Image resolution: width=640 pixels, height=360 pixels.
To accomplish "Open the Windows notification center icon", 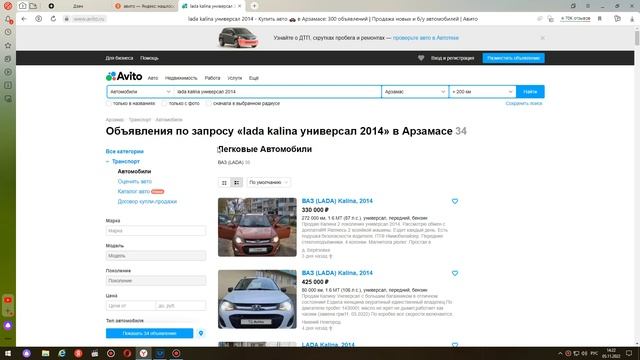I will (x=629, y=353).
